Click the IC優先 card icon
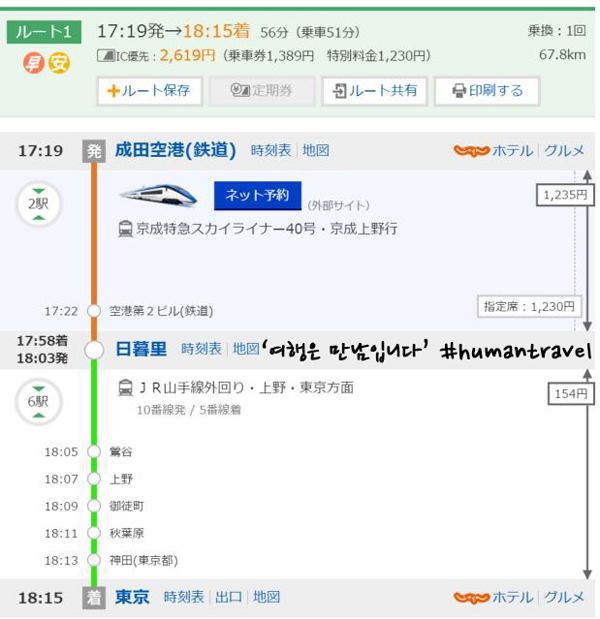The width and height of the screenshot is (600, 619). coord(105,56)
